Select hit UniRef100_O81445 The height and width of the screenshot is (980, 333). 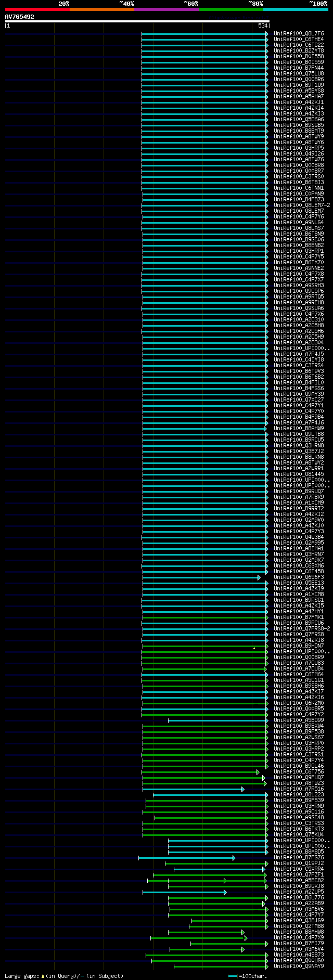[x=299, y=474]
